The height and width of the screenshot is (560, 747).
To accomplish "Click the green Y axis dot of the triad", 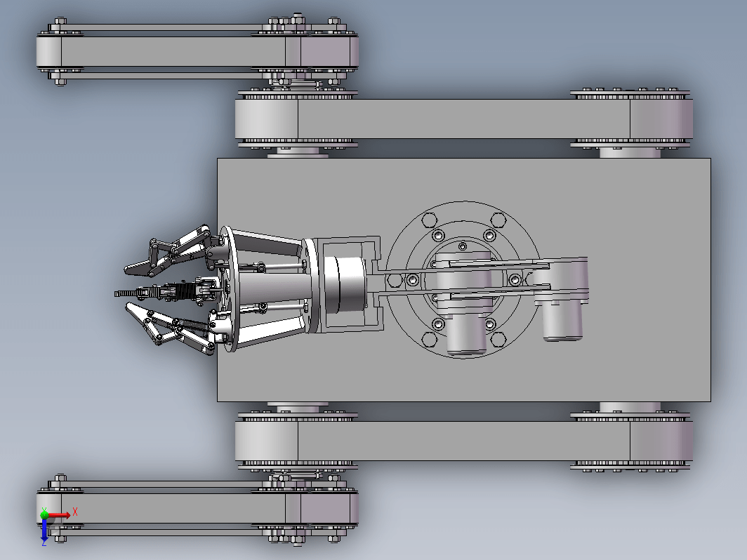I will point(44,515).
